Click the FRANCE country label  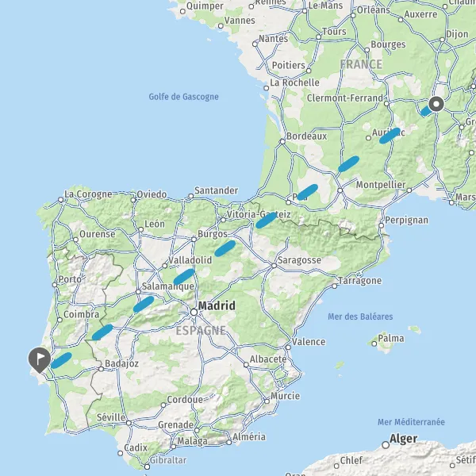(361, 64)
